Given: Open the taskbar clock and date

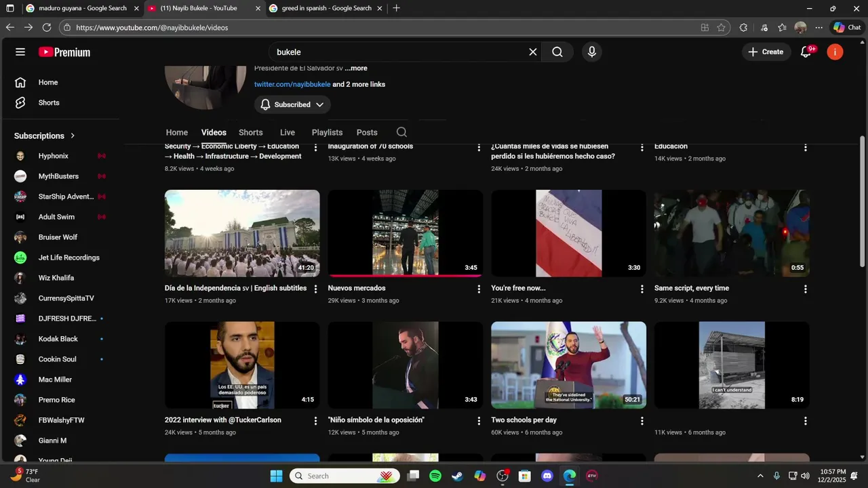Looking at the screenshot, I should (x=832, y=476).
